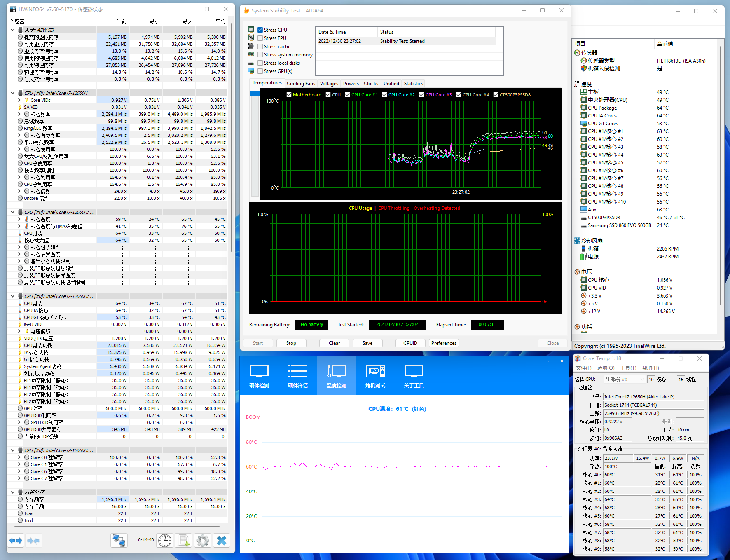This screenshot has height=560, width=730.
Task: Uncheck the Stress CPU checkbox
Action: [260, 30]
